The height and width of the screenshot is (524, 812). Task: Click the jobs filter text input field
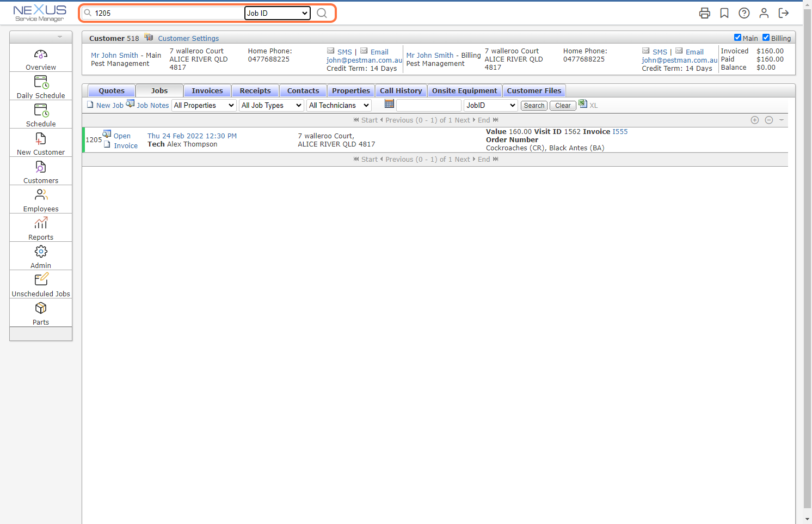(x=429, y=105)
